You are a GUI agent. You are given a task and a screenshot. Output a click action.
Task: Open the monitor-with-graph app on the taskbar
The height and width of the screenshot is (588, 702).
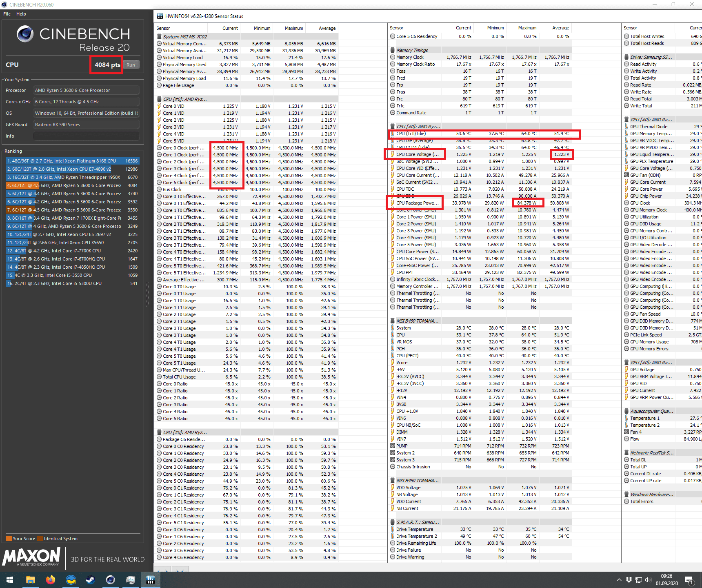pos(131,580)
